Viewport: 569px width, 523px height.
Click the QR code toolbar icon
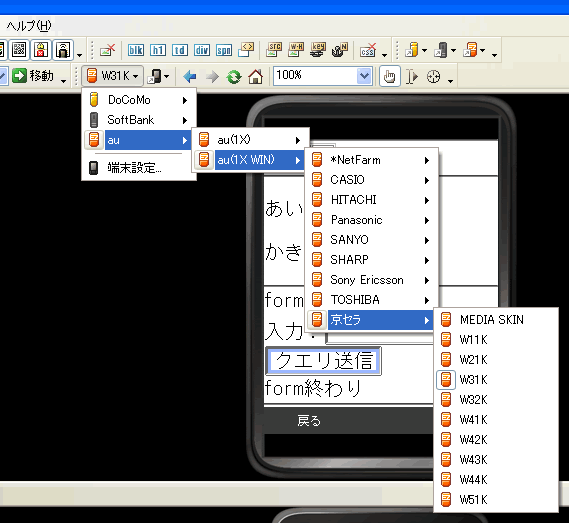(x=19, y=50)
